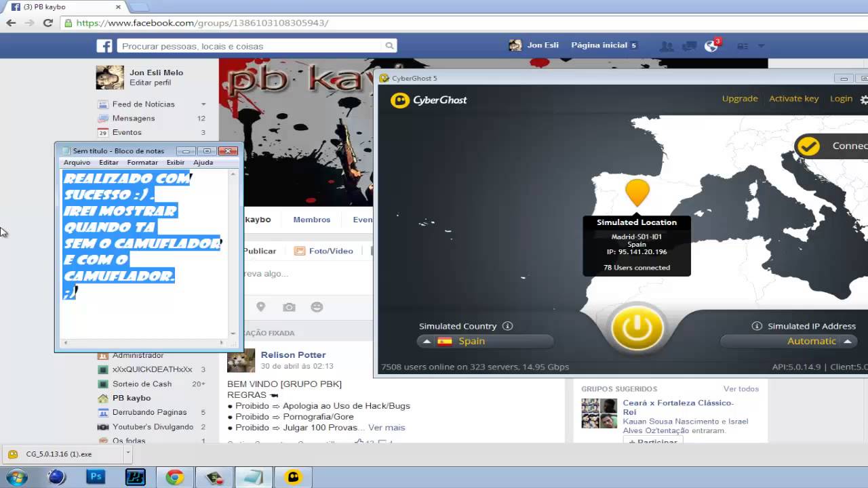Screen dimensions: 868x488
Task: Open Sorteio de Cash group
Action: pyautogui.click(x=142, y=384)
